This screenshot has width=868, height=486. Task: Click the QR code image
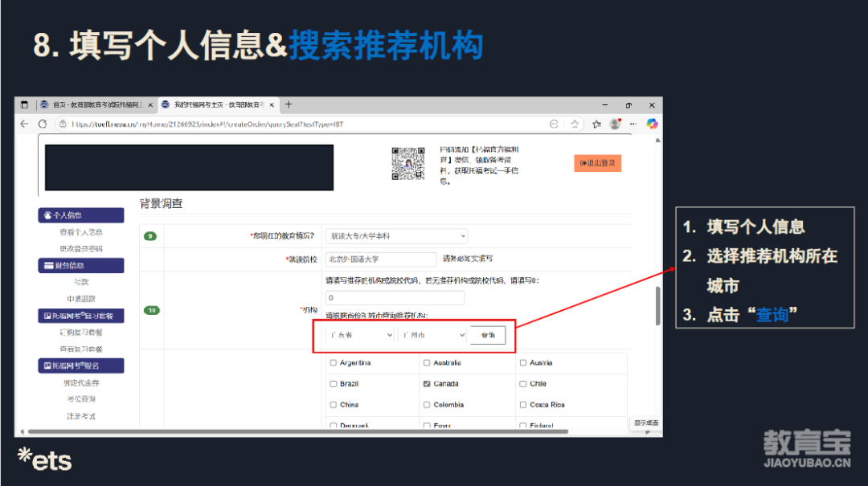[x=408, y=163]
